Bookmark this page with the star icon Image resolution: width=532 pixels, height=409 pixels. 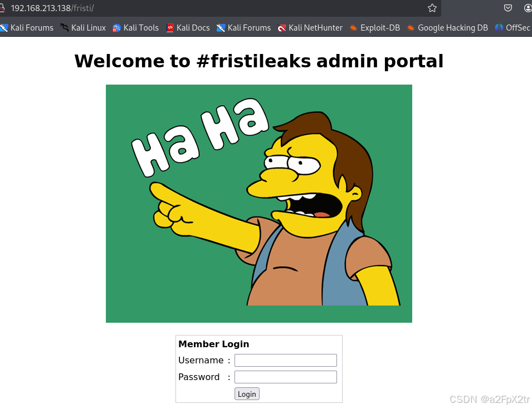pyautogui.click(x=432, y=8)
